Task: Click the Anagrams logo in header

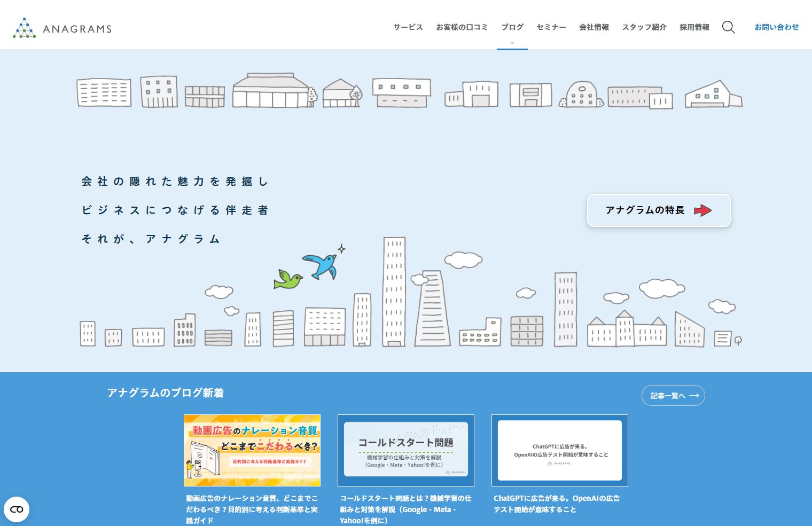Action: tap(62, 28)
